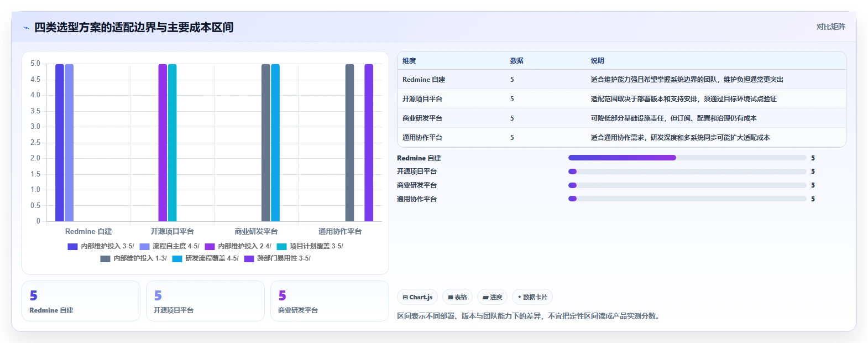This screenshot has width=868, height=343.
Task: Click the 进度 chip
Action: [492, 297]
